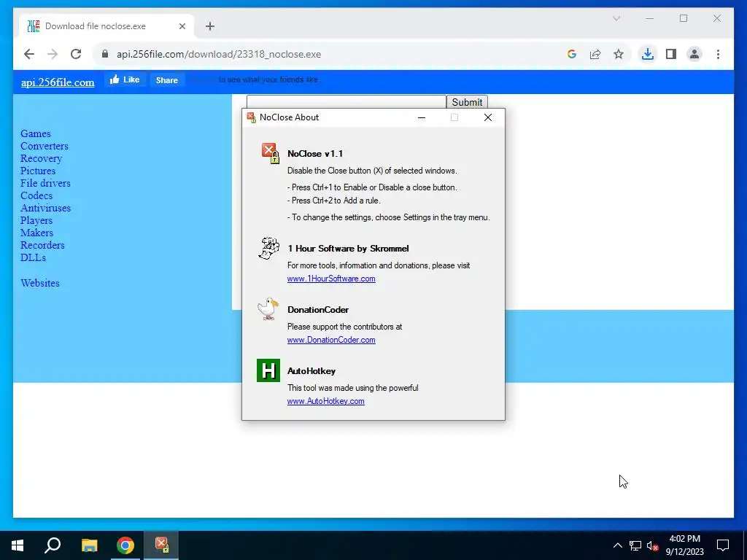Click the Facebook Share button
The width and height of the screenshot is (747, 560).
(x=167, y=80)
